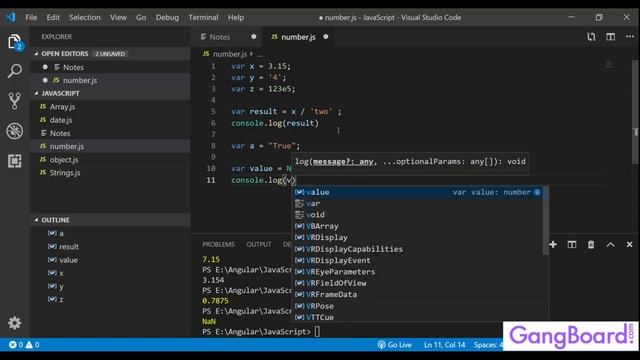Close the terminal panel
The image size is (640, 360).
click(629, 244)
